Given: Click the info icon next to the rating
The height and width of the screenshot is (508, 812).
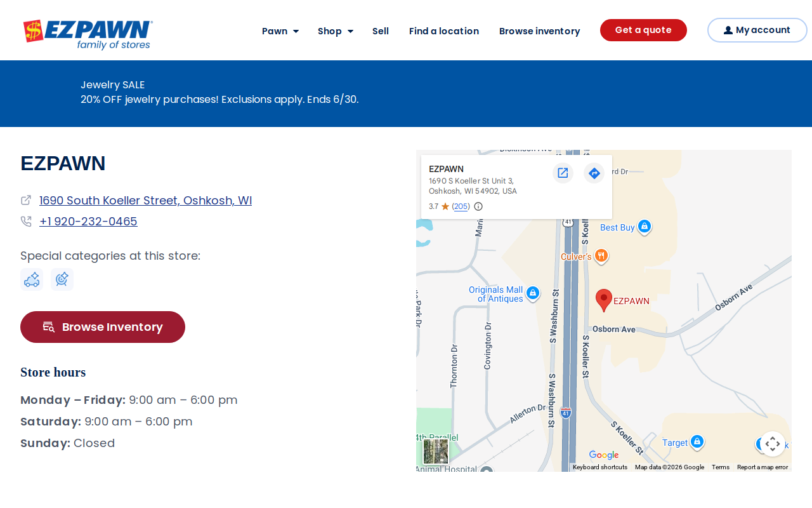Looking at the screenshot, I should click(x=478, y=206).
